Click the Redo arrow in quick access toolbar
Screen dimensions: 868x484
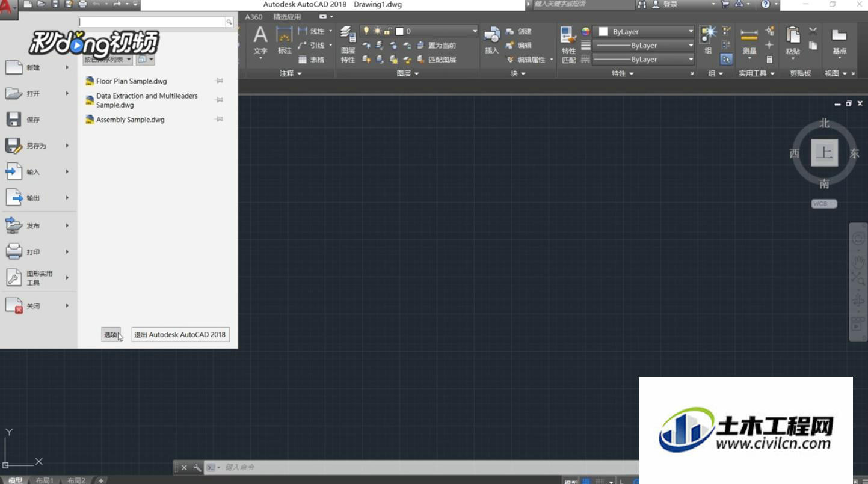(117, 4)
